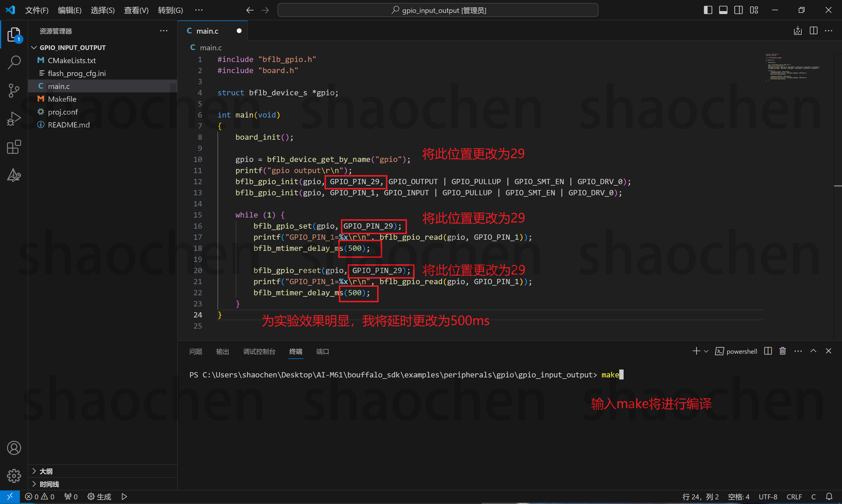Open the overflow menu ellipsis in menu bar
The height and width of the screenshot is (504, 842).
[x=199, y=10]
